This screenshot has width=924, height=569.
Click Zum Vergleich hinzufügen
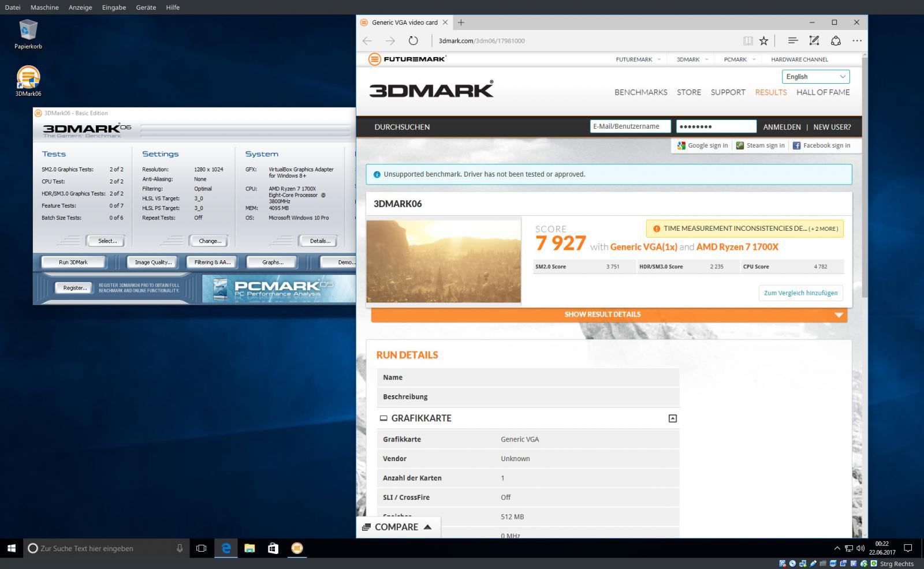(x=800, y=293)
